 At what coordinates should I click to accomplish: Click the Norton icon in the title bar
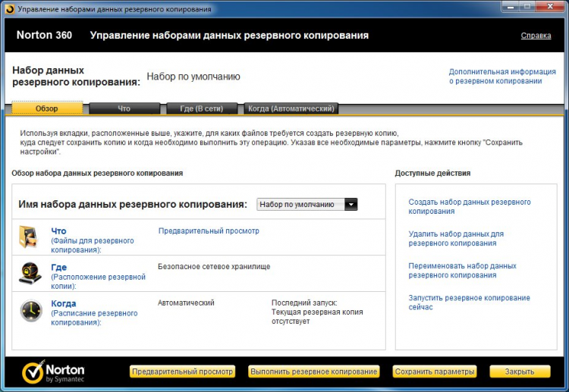pos(10,9)
